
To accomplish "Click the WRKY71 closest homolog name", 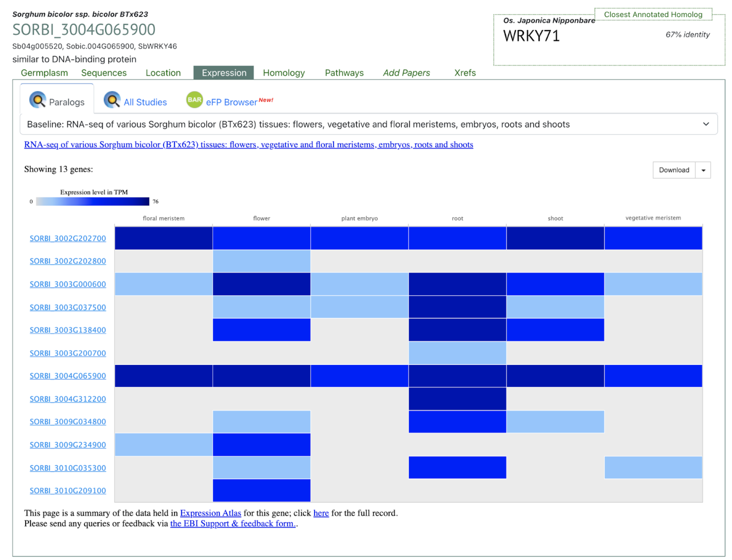I will [531, 36].
